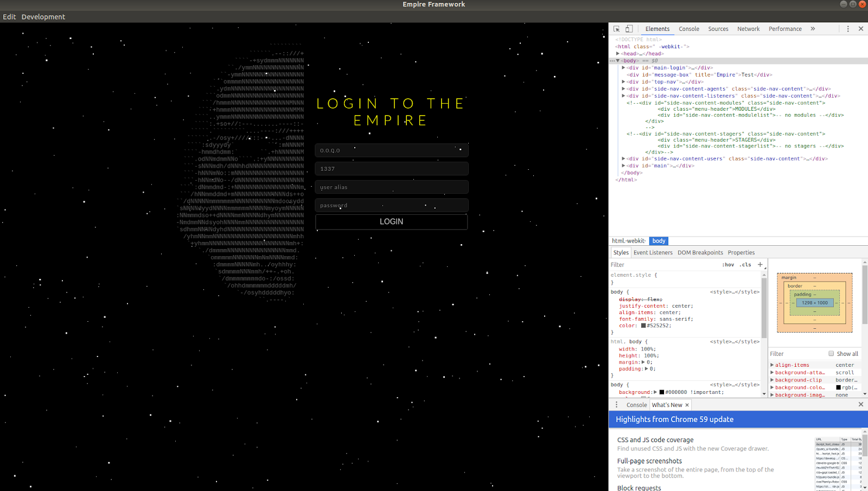
Task: Expand the top-nav div node
Action: [x=623, y=82]
